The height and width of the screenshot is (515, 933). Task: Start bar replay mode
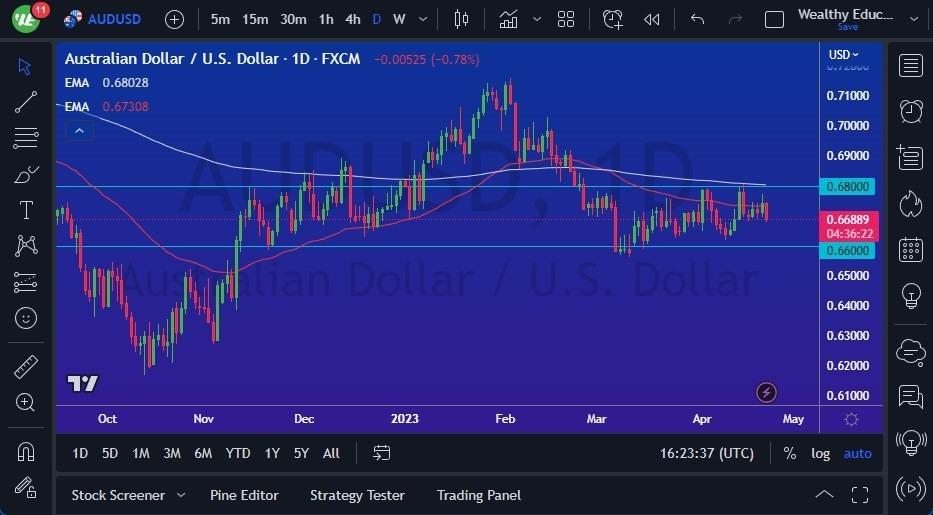pos(652,20)
